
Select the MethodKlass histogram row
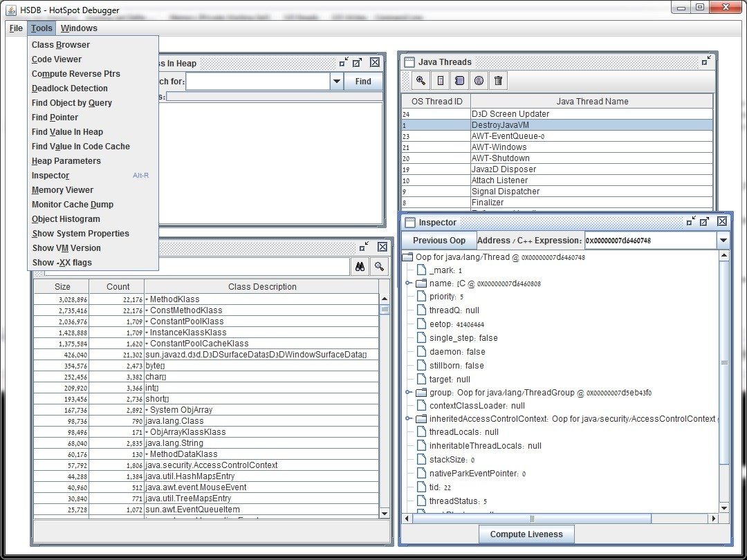[x=206, y=299]
